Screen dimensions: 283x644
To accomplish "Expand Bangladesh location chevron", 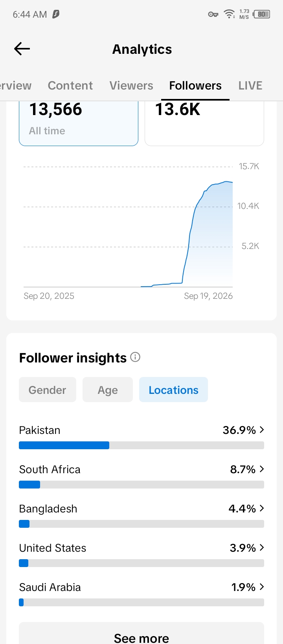I will (262, 508).
